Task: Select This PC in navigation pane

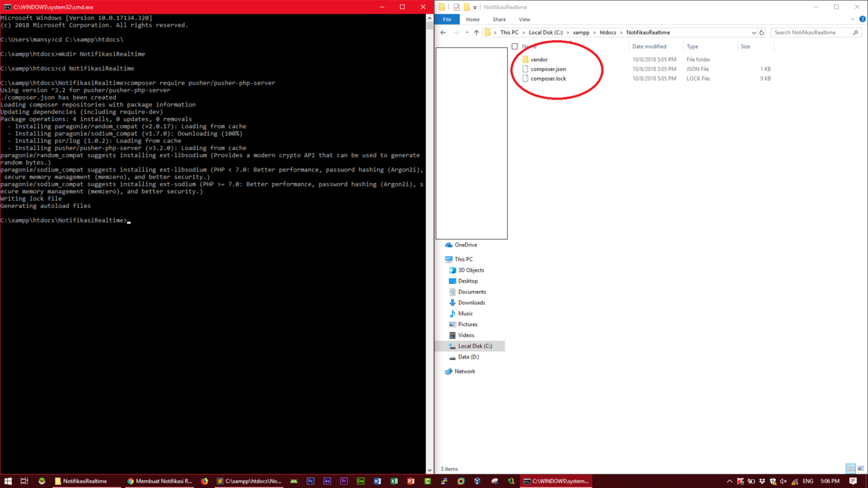Action: click(464, 259)
